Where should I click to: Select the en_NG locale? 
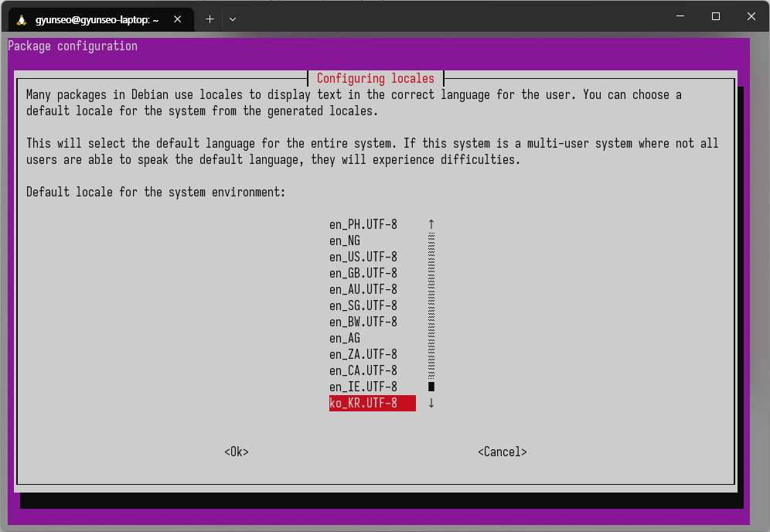click(x=345, y=240)
